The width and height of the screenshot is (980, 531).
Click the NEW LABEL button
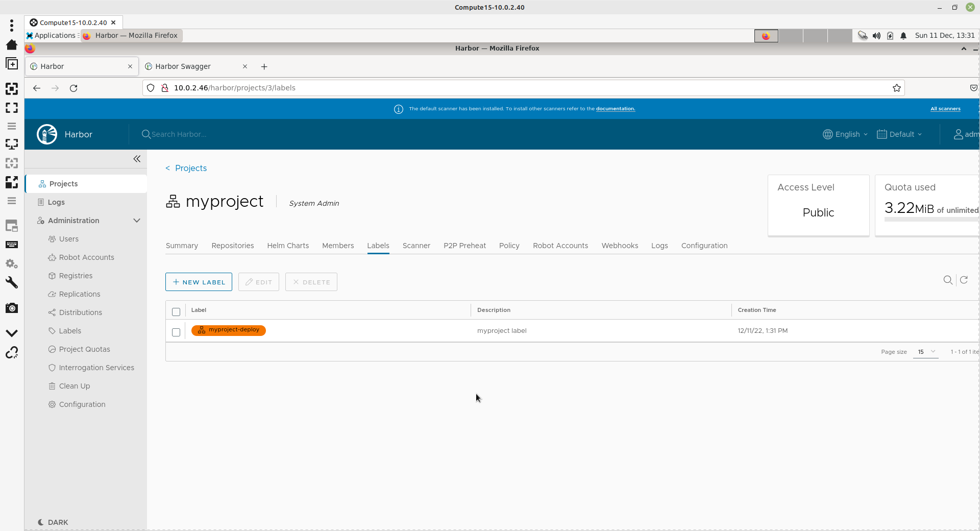coord(199,282)
